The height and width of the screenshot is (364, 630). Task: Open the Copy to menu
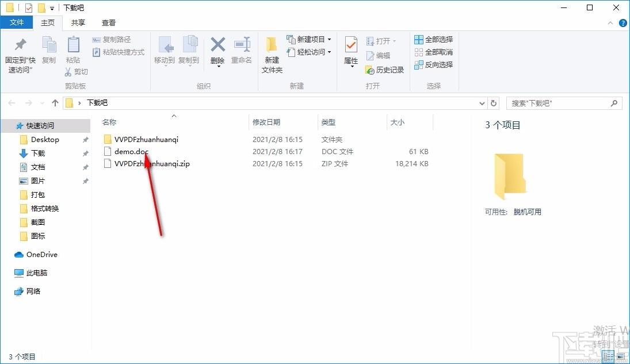(x=189, y=51)
